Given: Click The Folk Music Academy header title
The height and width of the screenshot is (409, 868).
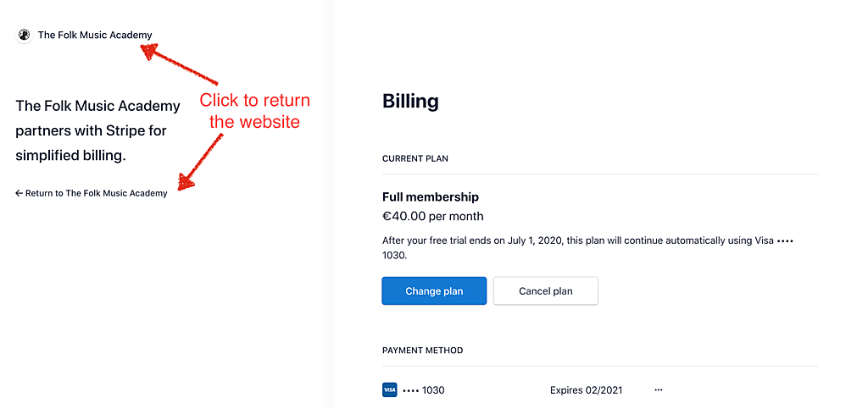Looking at the screenshot, I should point(95,35).
